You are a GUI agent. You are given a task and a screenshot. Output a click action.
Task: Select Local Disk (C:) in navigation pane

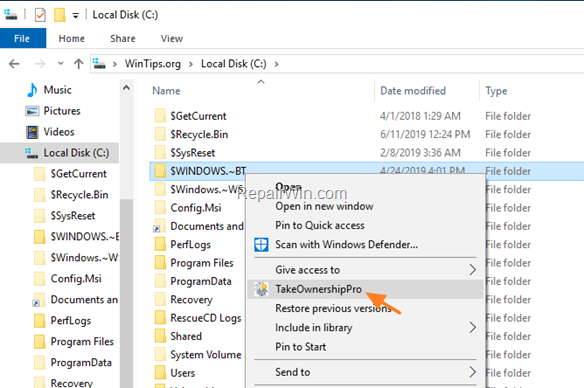[x=60, y=153]
